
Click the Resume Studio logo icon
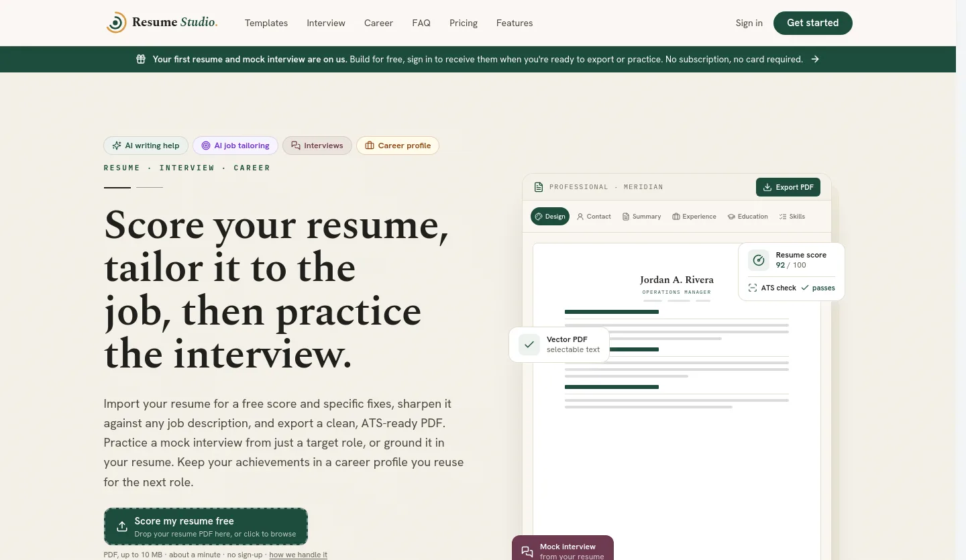116,23
